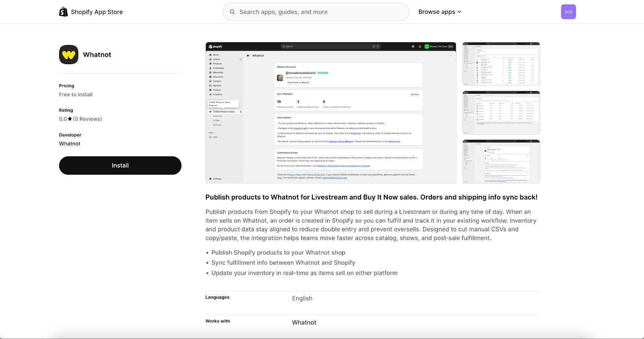Viewport: 644px width, 339px height.
Task: Open the third small screenshot thumbnail
Action: coord(501,162)
